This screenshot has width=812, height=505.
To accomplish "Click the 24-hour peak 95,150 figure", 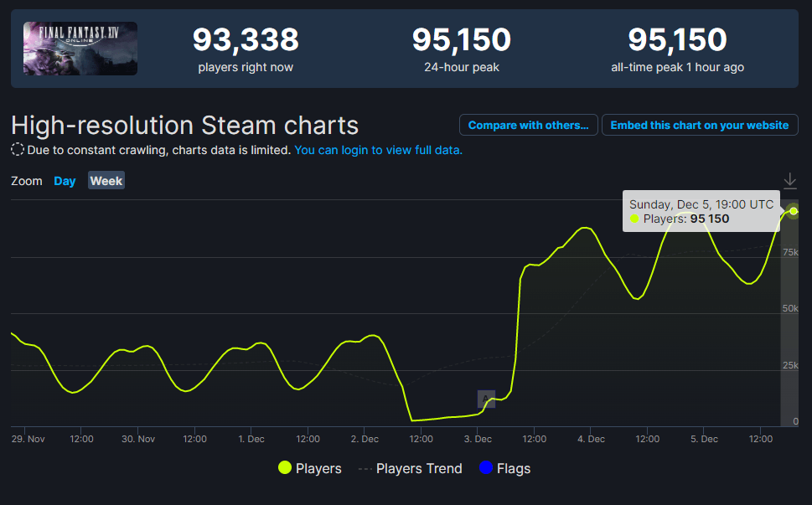I will pyautogui.click(x=462, y=39).
